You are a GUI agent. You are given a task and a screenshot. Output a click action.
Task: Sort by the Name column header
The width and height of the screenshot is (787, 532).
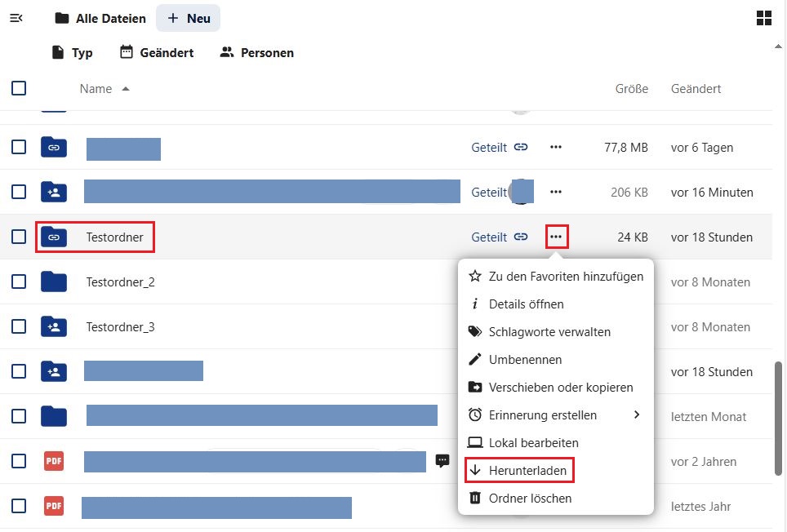[x=96, y=88]
